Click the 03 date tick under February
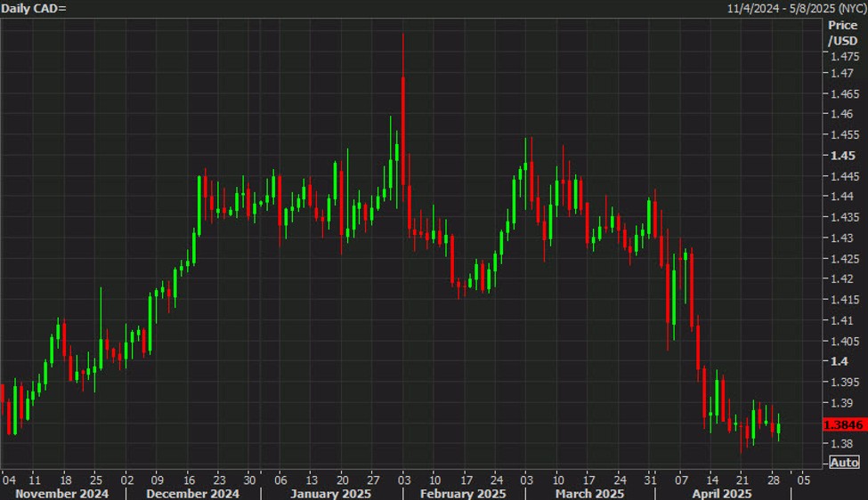The image size is (868, 500). click(403, 480)
